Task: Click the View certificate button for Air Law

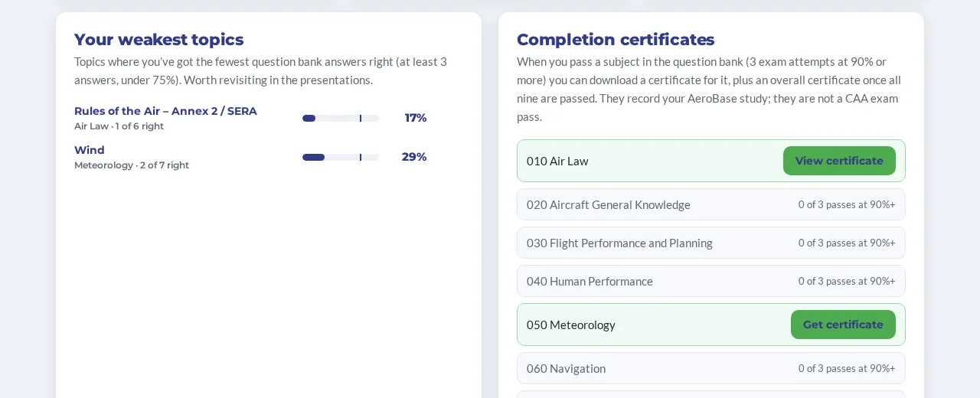Action: 839,161
